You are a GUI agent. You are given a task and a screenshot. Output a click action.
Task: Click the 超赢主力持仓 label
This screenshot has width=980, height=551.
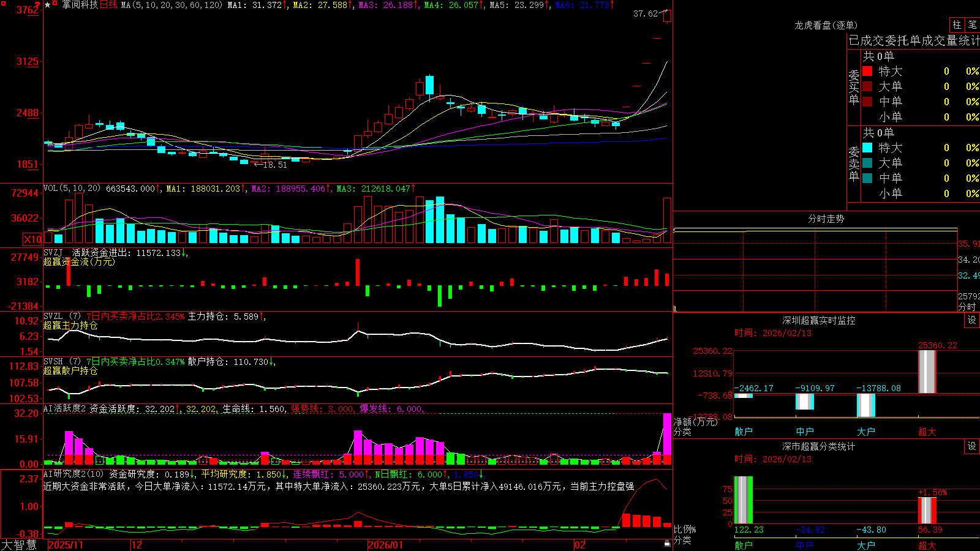[70, 326]
